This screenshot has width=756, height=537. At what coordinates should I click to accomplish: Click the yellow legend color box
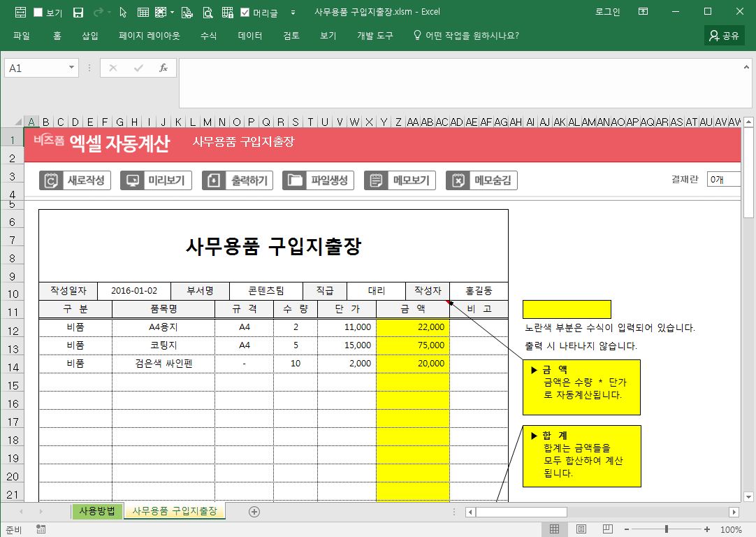pyautogui.click(x=567, y=309)
